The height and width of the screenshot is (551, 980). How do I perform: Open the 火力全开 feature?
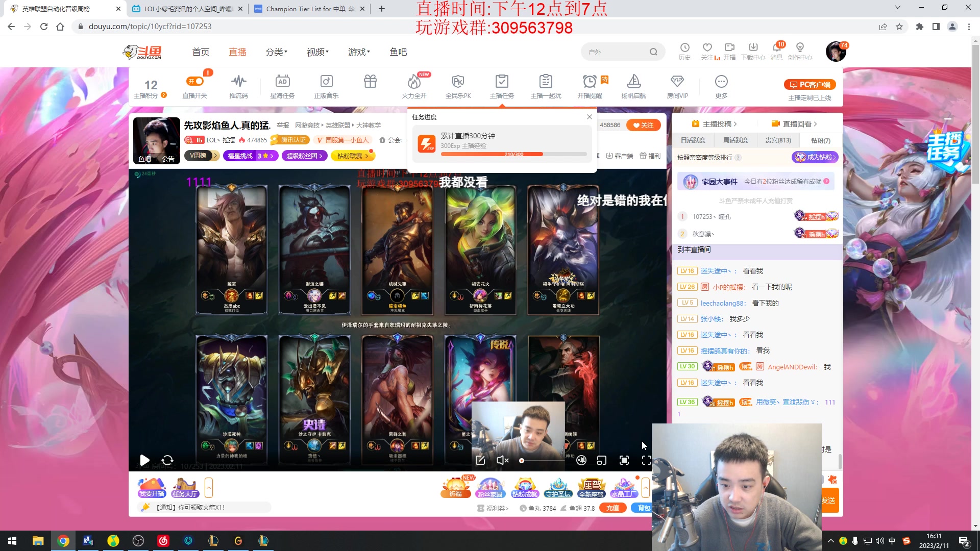point(414,86)
